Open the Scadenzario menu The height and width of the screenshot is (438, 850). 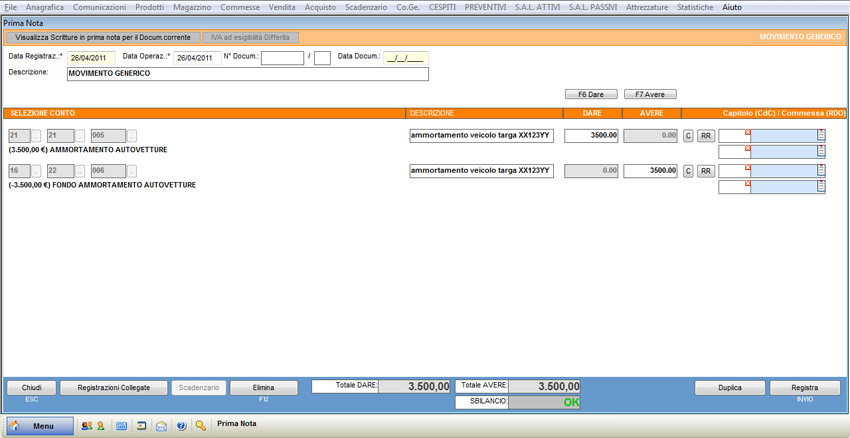point(366,7)
